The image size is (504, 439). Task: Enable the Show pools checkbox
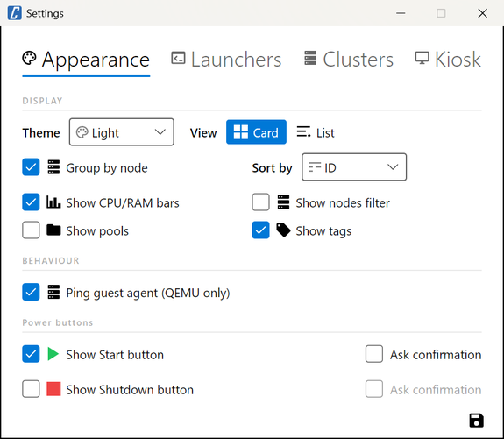click(31, 230)
